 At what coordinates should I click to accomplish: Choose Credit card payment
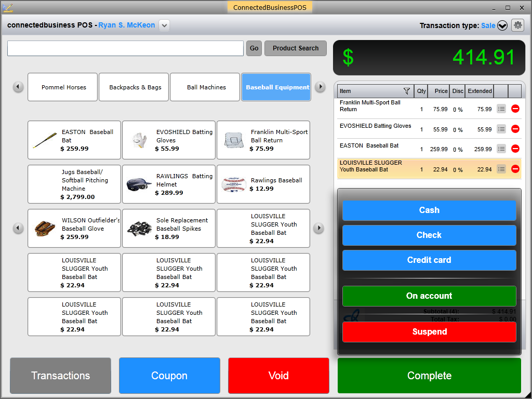tap(429, 260)
